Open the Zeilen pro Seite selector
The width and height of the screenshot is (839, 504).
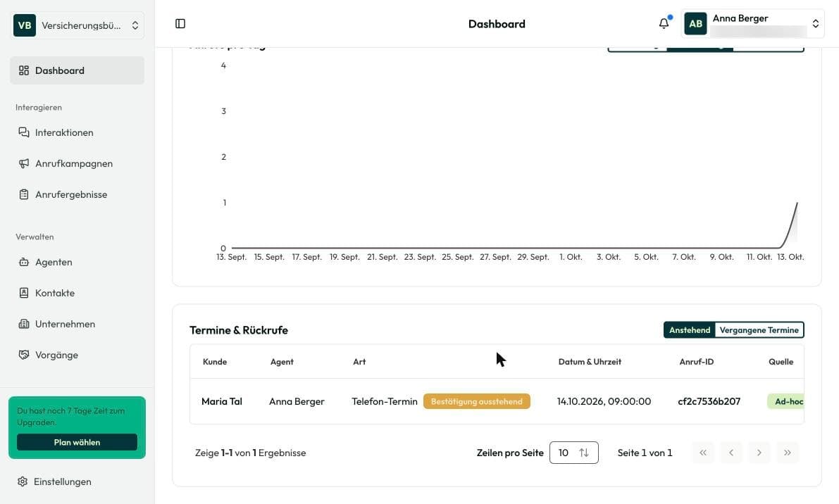click(x=573, y=453)
